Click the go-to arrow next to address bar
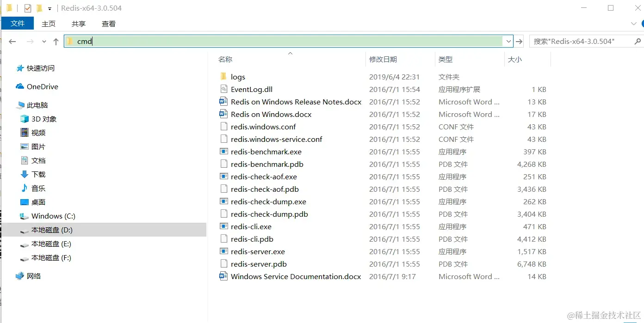Viewport: 644px width, 323px height. pyautogui.click(x=519, y=42)
